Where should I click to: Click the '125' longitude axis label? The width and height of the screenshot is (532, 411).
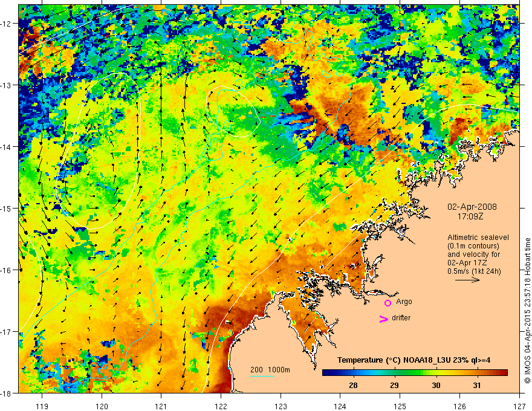coord(400,406)
